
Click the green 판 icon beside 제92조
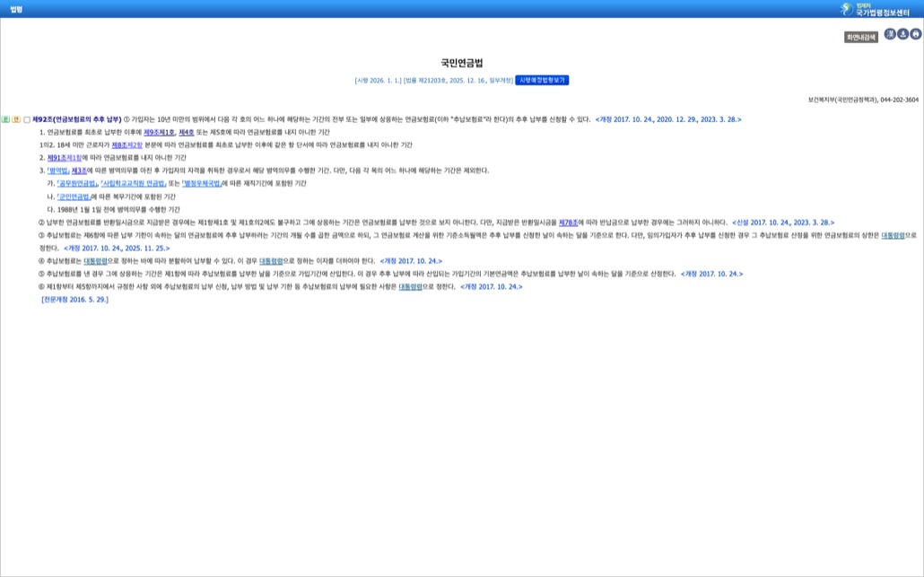(x=6, y=119)
